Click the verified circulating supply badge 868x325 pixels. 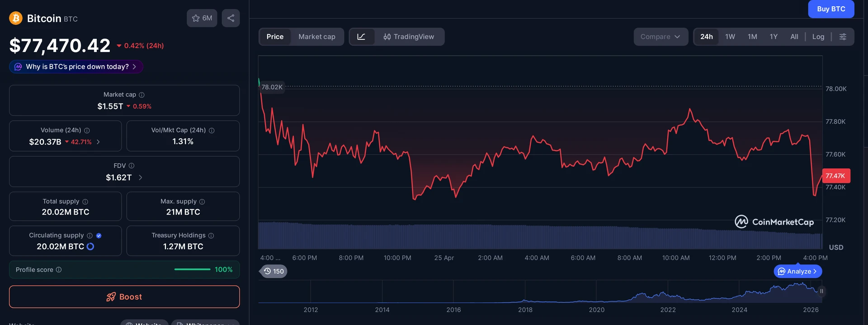point(99,235)
